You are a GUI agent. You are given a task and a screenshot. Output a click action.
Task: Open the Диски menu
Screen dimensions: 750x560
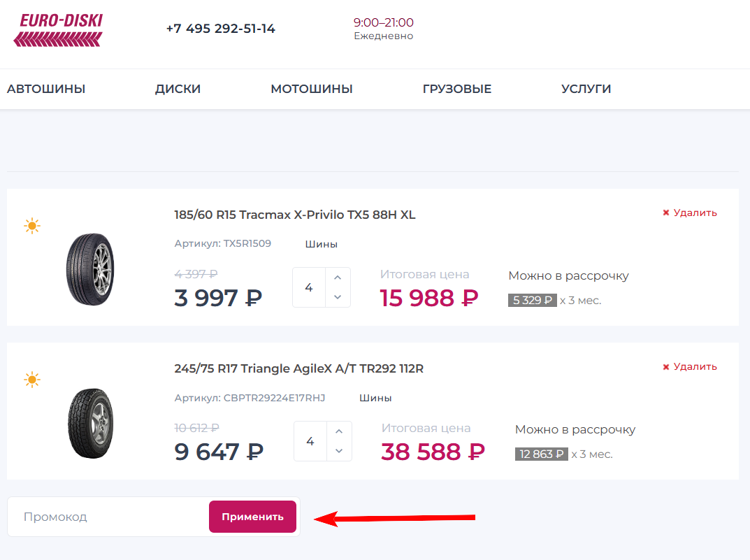[x=178, y=89]
